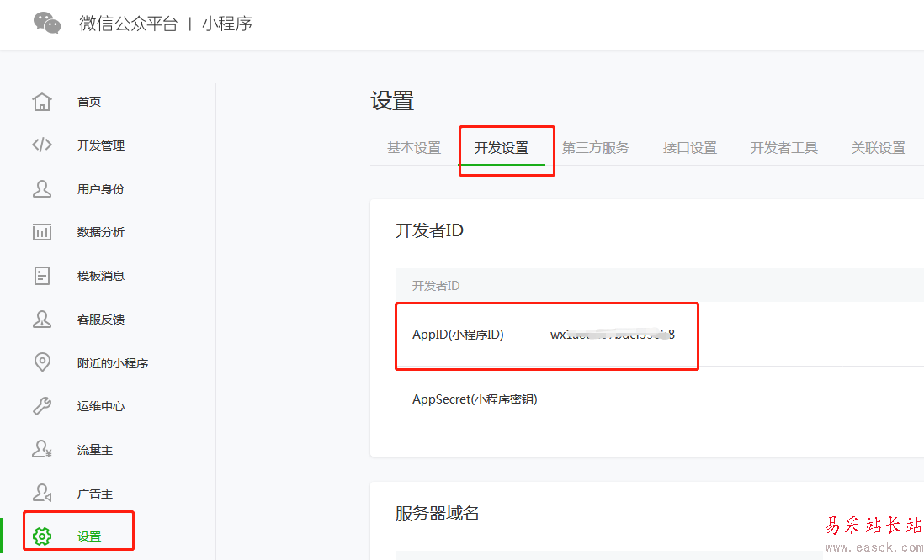The image size is (924, 560).
Task: Click the wrench icon for 运维中心
Action: tap(42, 406)
